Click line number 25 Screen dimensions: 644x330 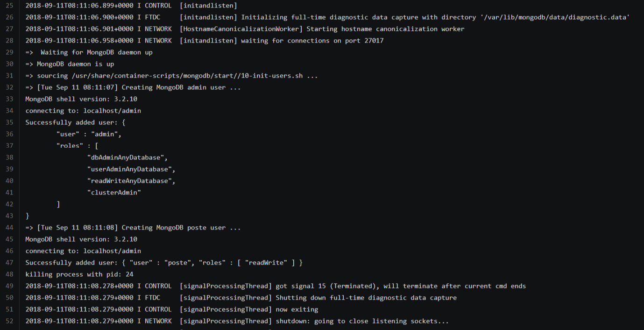click(9, 6)
